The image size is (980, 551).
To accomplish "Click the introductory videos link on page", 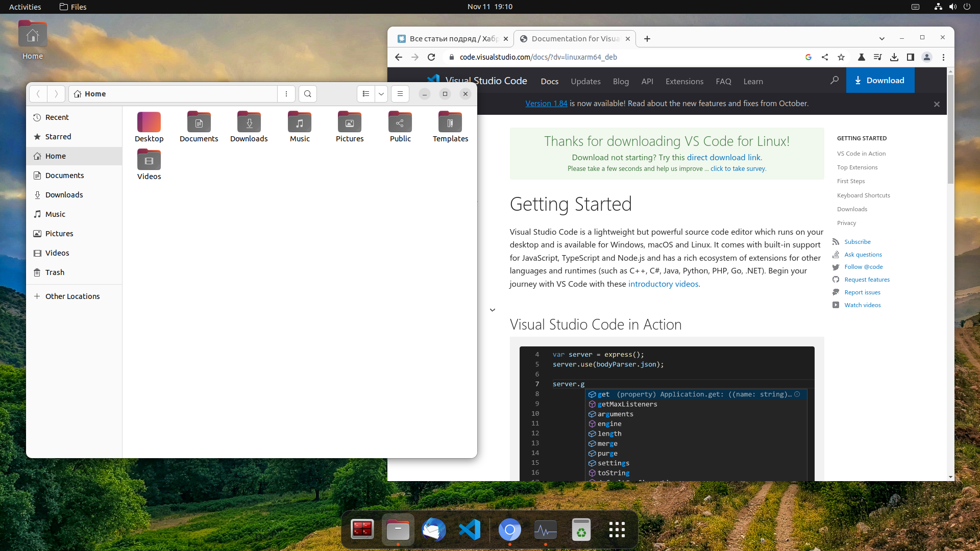I will coord(663,283).
